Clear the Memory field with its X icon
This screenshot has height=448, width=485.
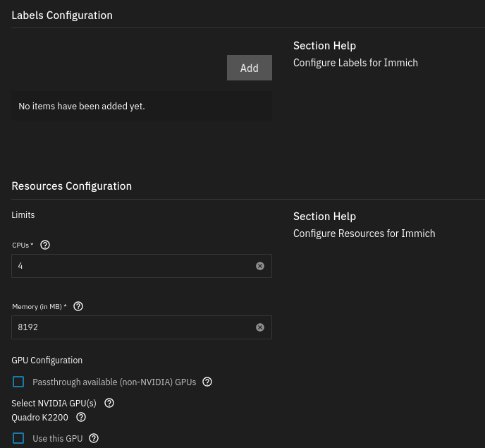259,327
